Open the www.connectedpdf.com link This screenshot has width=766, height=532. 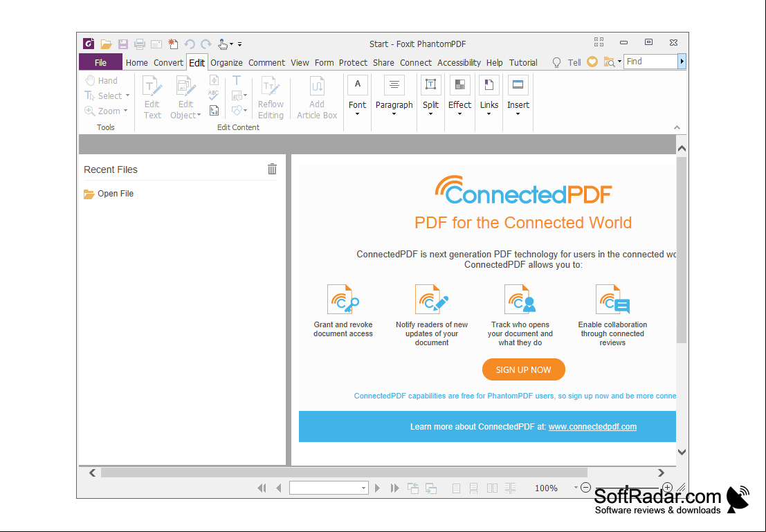592,426
